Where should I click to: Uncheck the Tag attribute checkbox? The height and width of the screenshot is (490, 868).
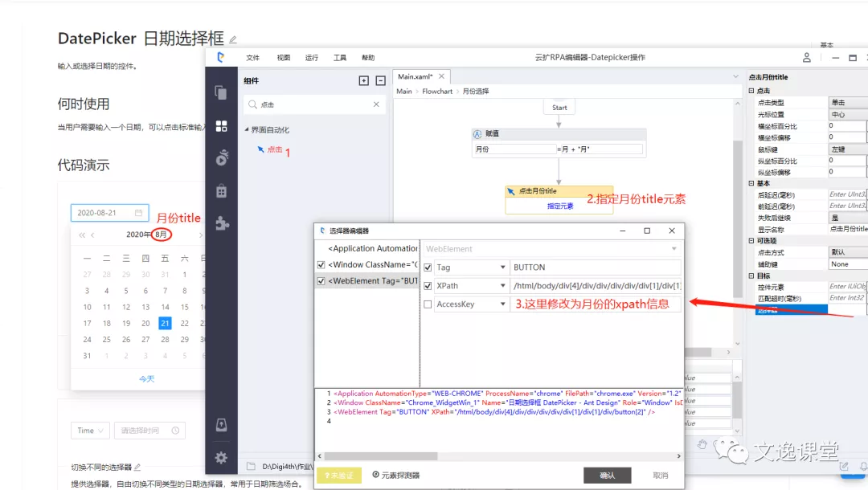tap(428, 267)
